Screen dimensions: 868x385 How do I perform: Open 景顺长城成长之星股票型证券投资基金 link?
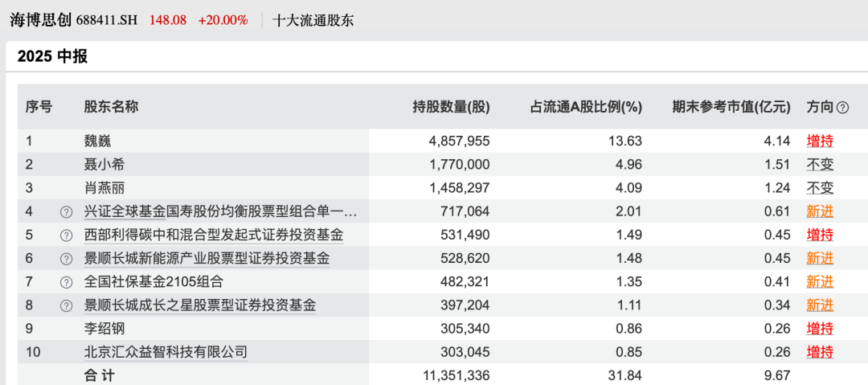click(200, 305)
